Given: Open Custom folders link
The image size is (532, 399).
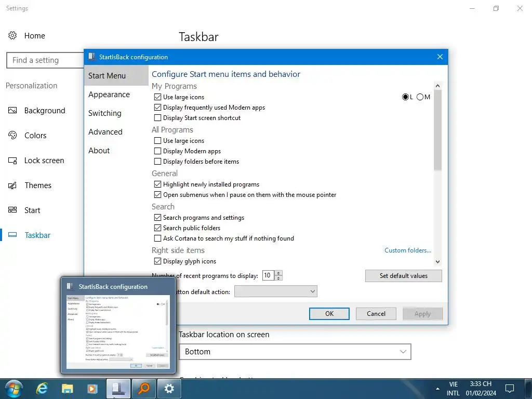Looking at the screenshot, I should coord(407,250).
